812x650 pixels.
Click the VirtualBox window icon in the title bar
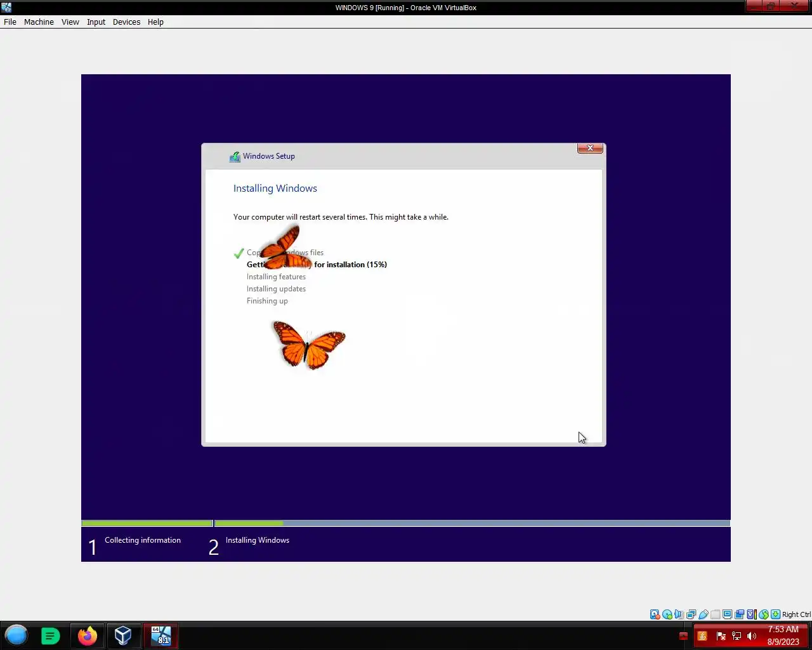coord(6,8)
